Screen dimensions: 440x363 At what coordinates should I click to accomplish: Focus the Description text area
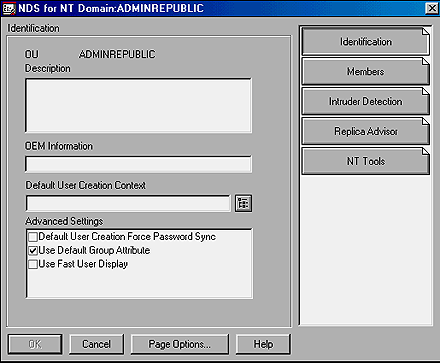click(x=138, y=105)
